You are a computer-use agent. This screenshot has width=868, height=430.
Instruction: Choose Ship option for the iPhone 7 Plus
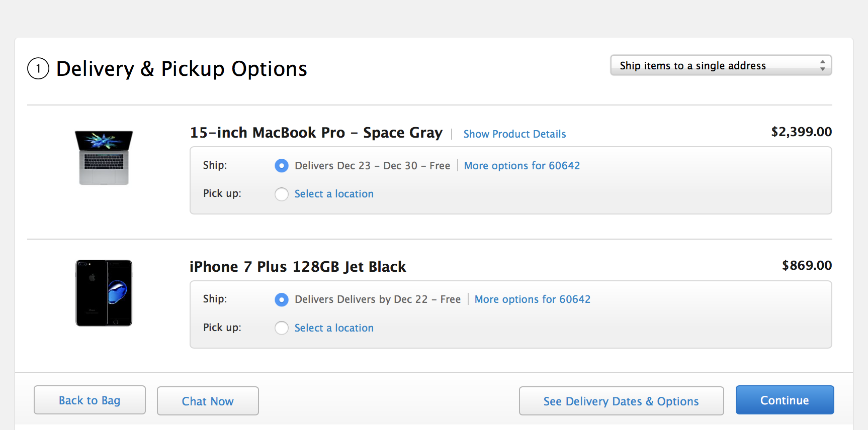[282, 299]
